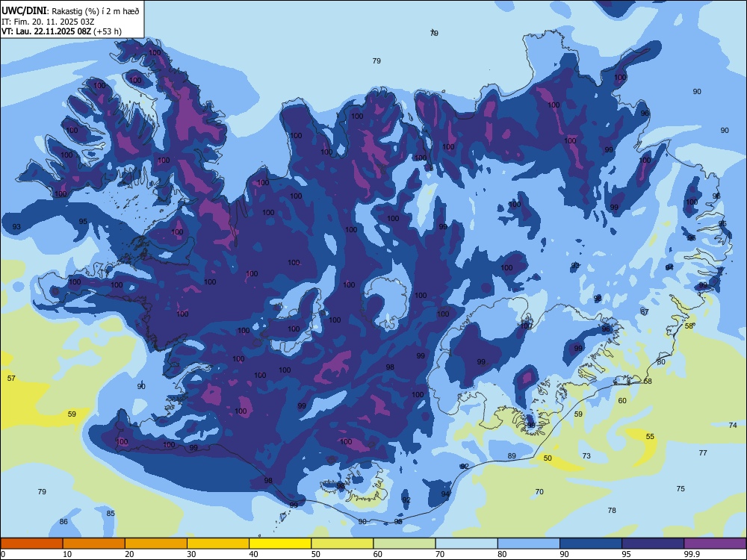Select the map value 93 off the west coast

[16, 227]
